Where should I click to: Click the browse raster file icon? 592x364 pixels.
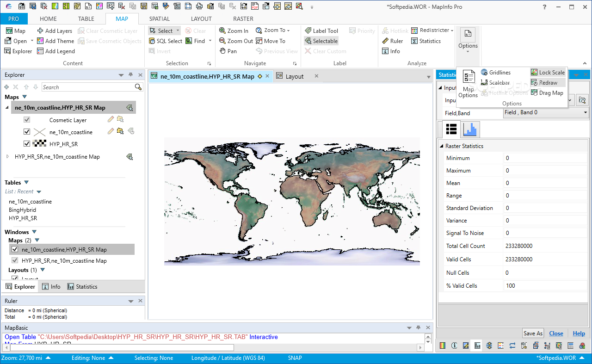coord(582,100)
